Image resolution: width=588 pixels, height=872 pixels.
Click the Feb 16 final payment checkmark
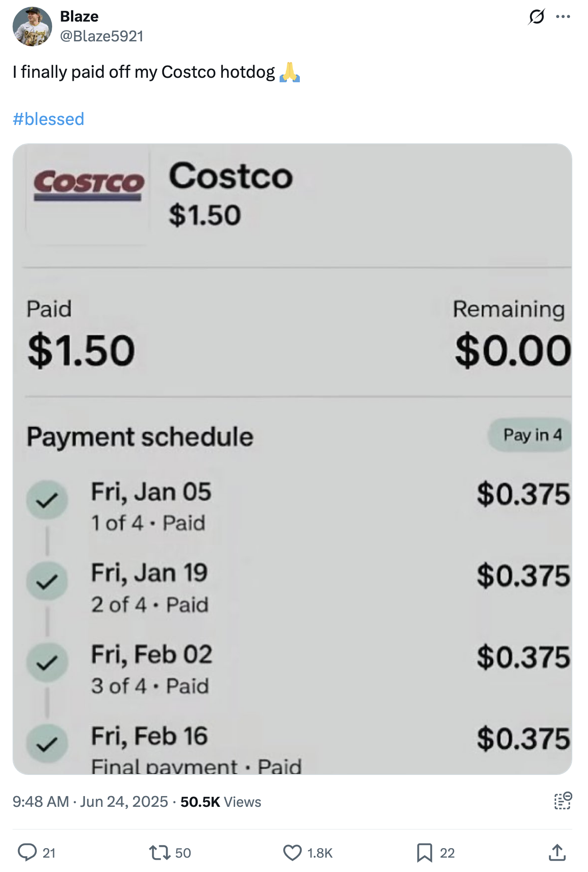[47, 744]
